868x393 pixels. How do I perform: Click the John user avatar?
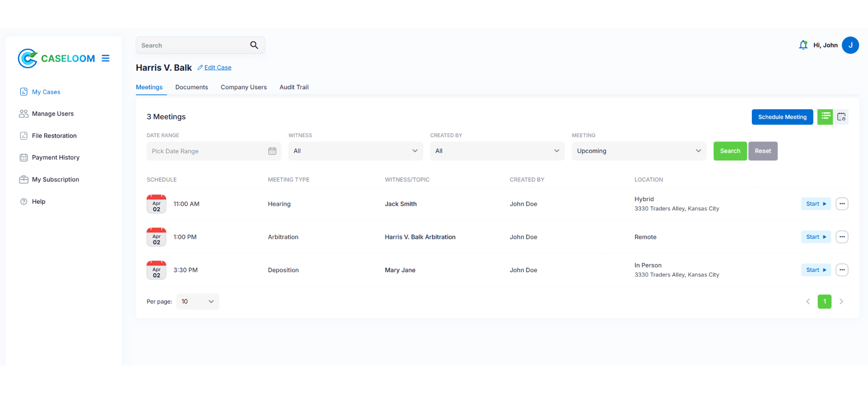click(850, 45)
